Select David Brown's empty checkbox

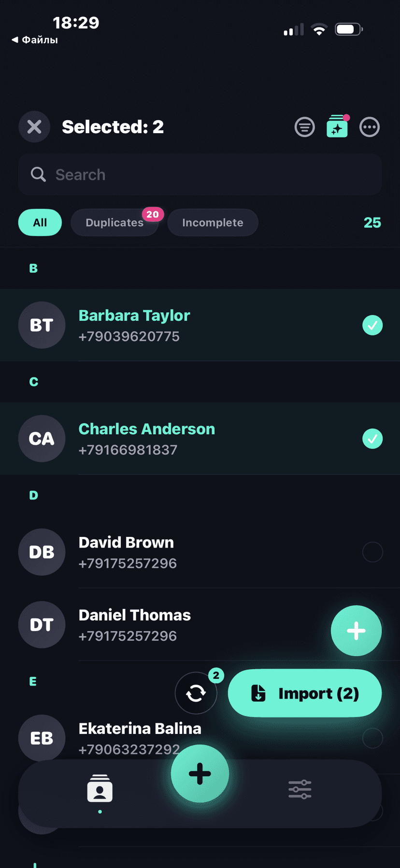372,552
